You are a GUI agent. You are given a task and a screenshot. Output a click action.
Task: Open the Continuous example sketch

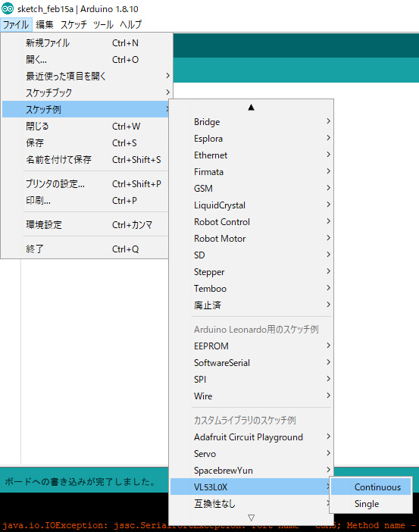coord(371,487)
